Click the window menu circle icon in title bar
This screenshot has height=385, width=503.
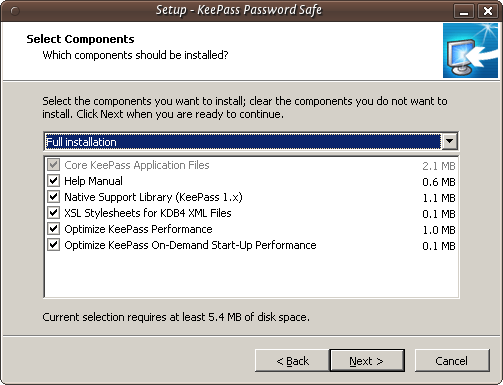[15, 11]
